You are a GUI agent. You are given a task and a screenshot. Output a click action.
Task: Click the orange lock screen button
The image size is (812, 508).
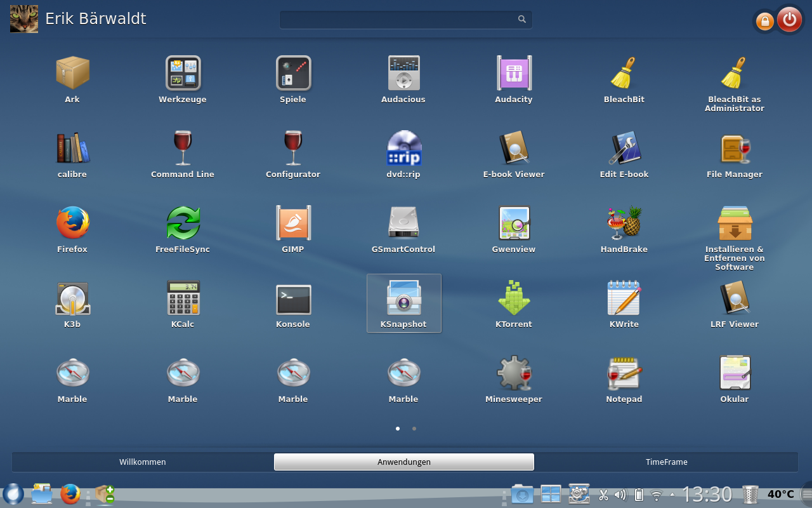coord(765,22)
